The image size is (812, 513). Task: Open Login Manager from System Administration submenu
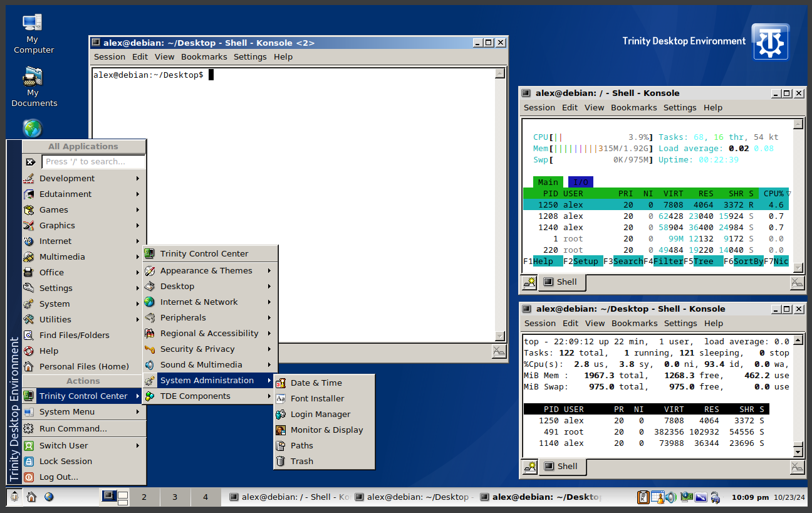(x=320, y=414)
